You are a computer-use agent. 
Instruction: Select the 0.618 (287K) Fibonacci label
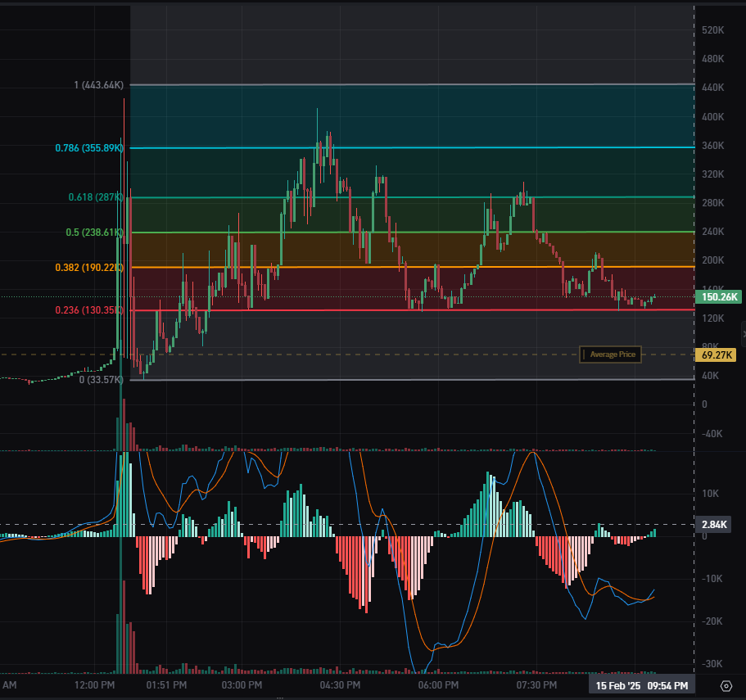[96, 196]
